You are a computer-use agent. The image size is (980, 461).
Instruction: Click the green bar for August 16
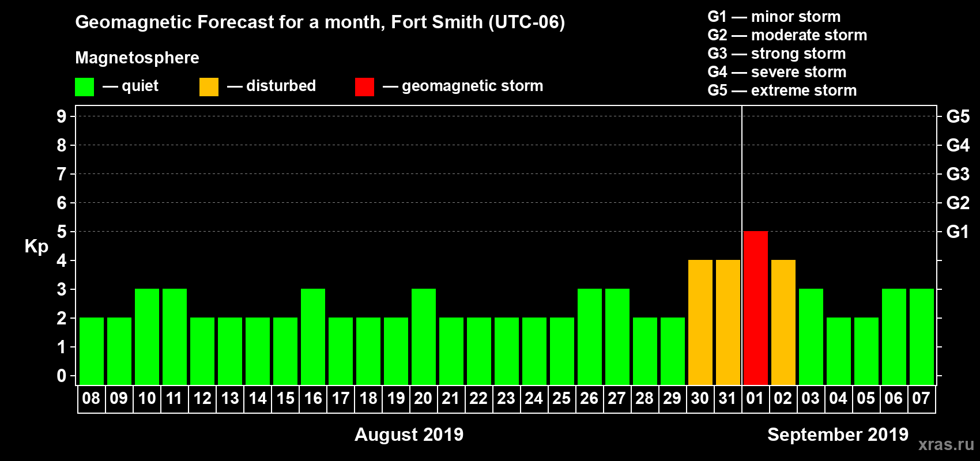313,337
